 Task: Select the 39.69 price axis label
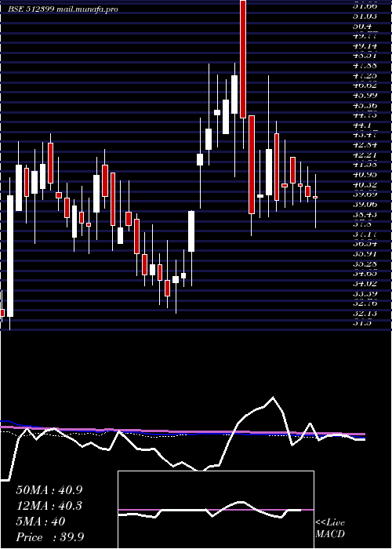tap(365, 195)
